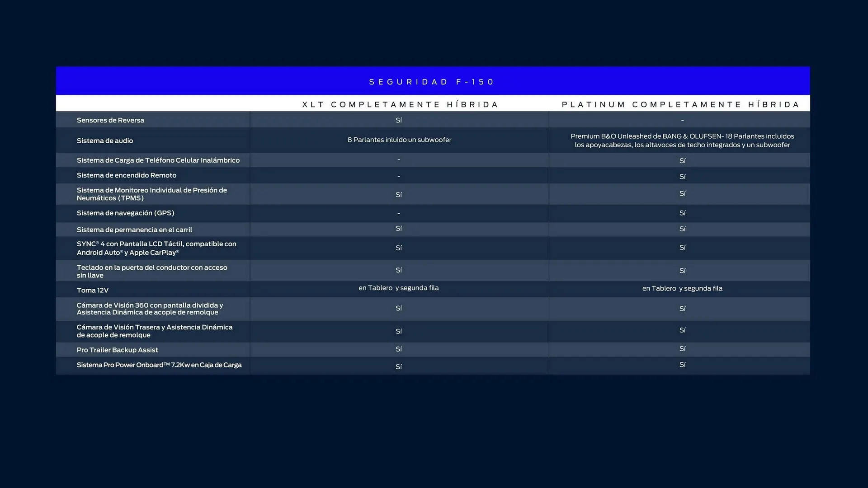868x488 pixels.
Task: Select Cámara de Visión 360 row label
Action: (x=150, y=309)
